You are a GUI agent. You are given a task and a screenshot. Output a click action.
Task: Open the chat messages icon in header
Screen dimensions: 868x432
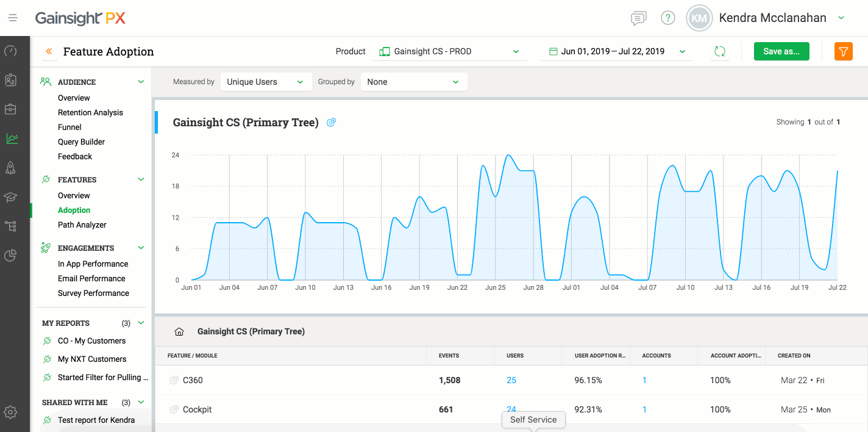click(638, 18)
